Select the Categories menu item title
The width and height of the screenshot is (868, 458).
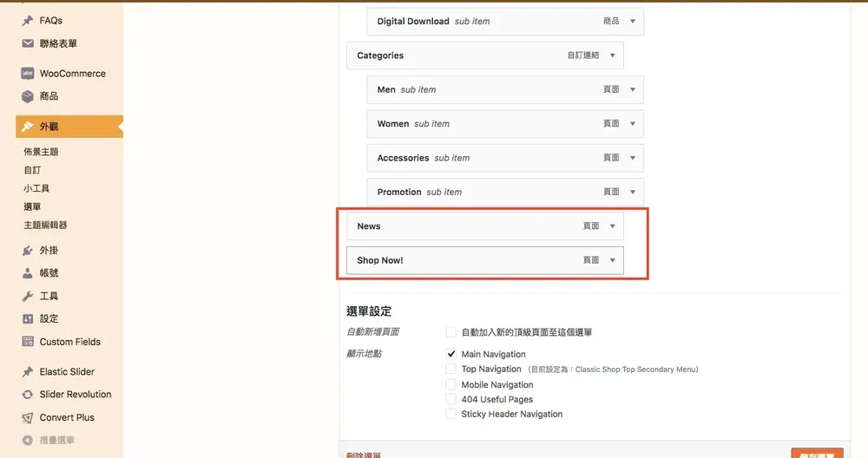[x=380, y=56]
